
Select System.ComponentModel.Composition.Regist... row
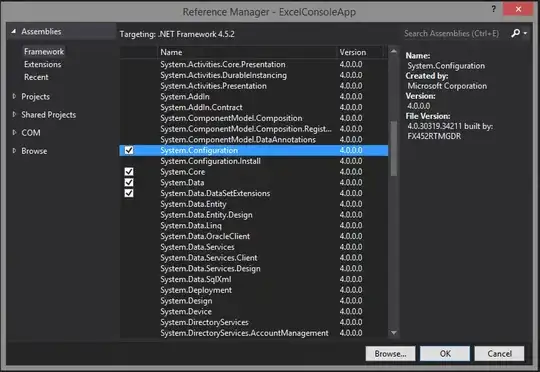pyautogui.click(x=253, y=128)
